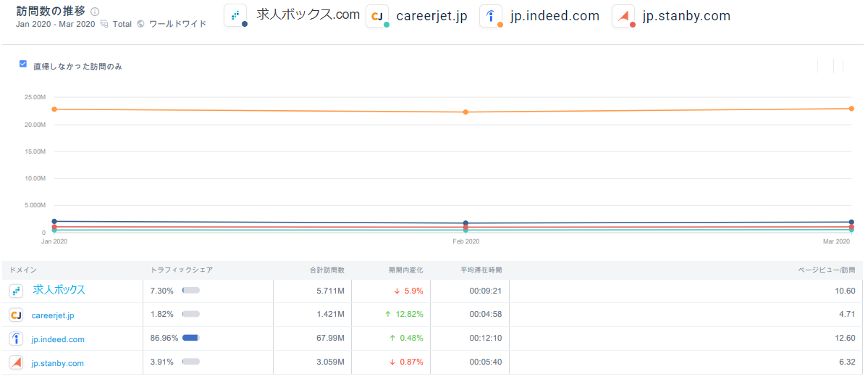Click the 求人ボックス.com legend label
Image resolution: width=868 pixels, height=382 pixels.
point(308,14)
